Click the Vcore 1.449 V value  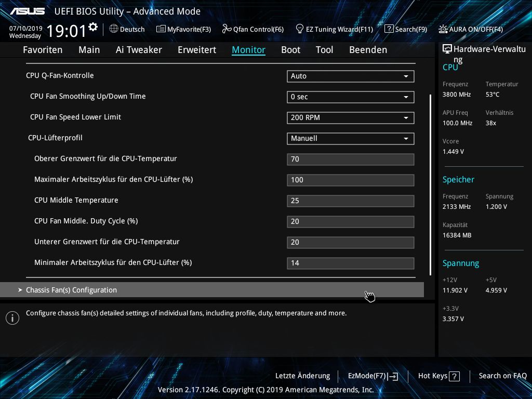click(x=453, y=152)
